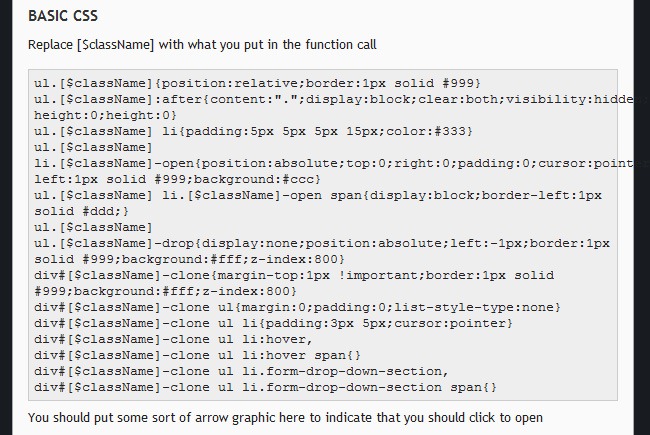Click the 'Replace [$className]' instruction sentence
Viewport: 650px width, 435px height.
pos(202,45)
